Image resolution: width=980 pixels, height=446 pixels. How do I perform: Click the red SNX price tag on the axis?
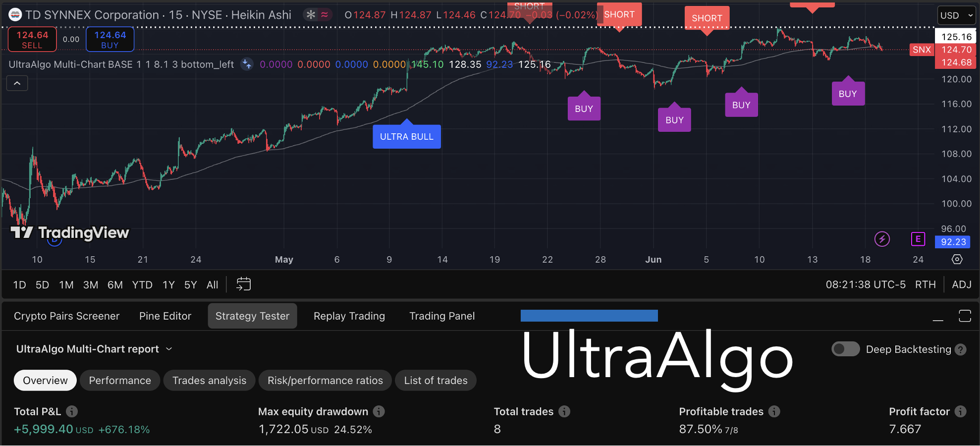922,50
